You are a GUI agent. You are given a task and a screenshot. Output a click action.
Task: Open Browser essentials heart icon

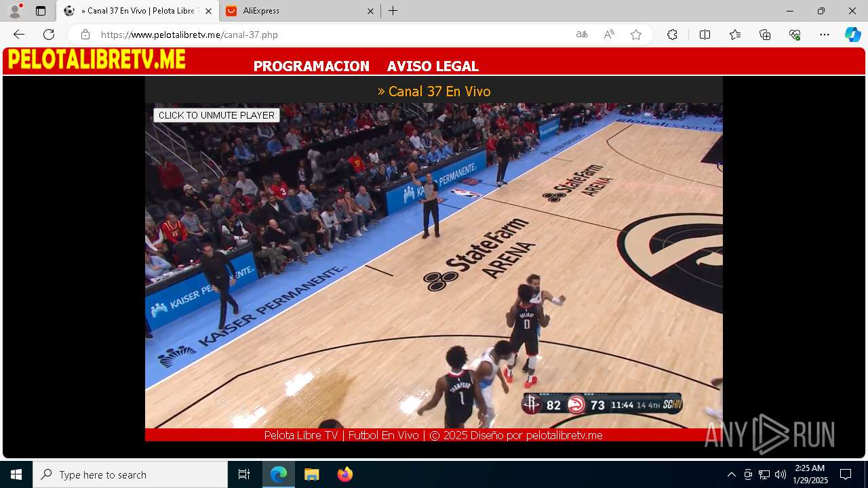tap(795, 35)
